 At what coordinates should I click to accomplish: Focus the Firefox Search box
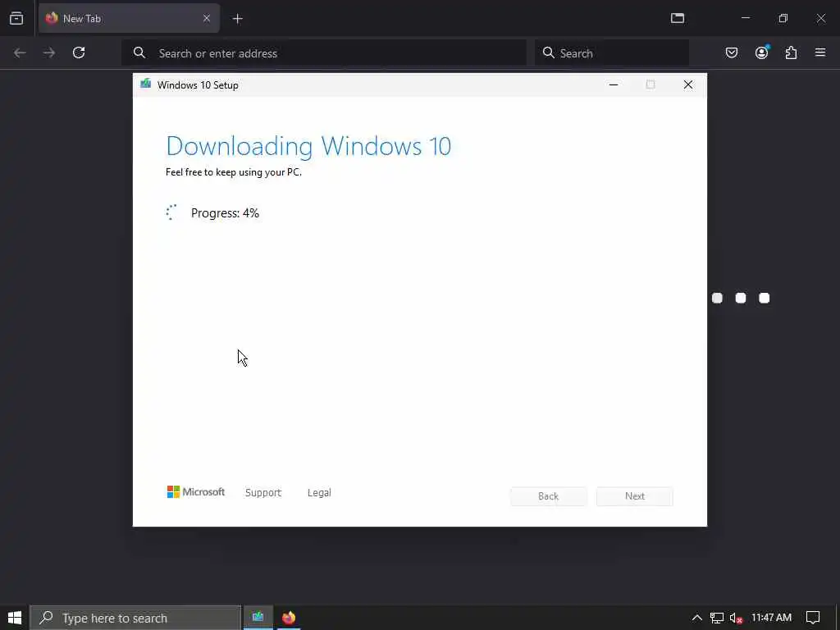click(612, 53)
